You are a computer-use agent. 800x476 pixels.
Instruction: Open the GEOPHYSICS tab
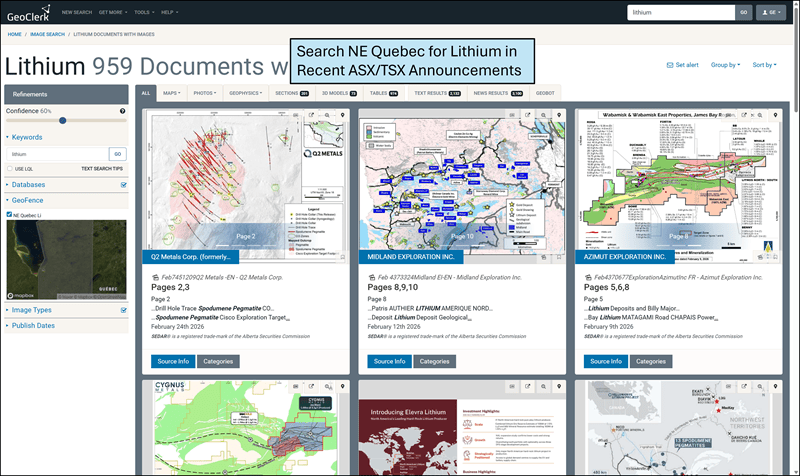tap(245, 93)
